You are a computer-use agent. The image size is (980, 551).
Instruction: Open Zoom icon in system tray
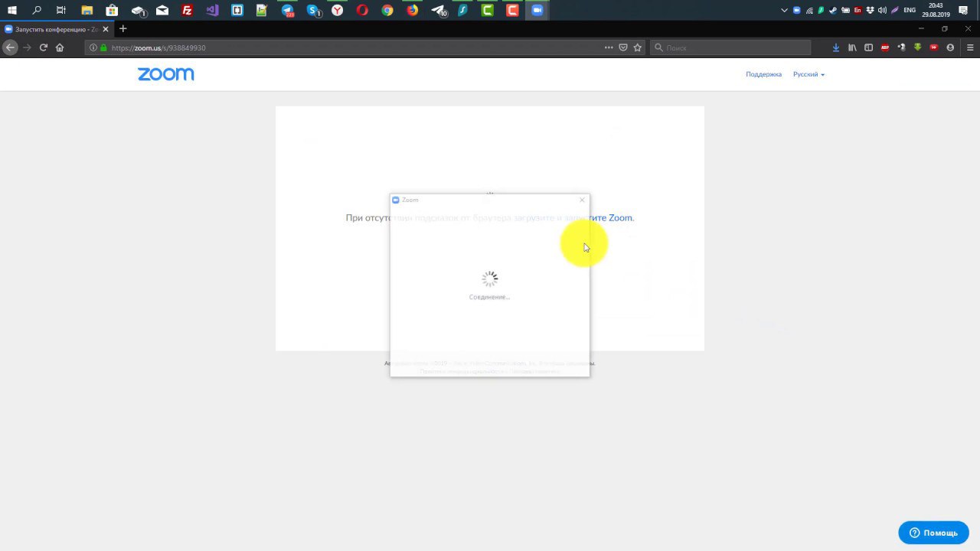pos(796,11)
